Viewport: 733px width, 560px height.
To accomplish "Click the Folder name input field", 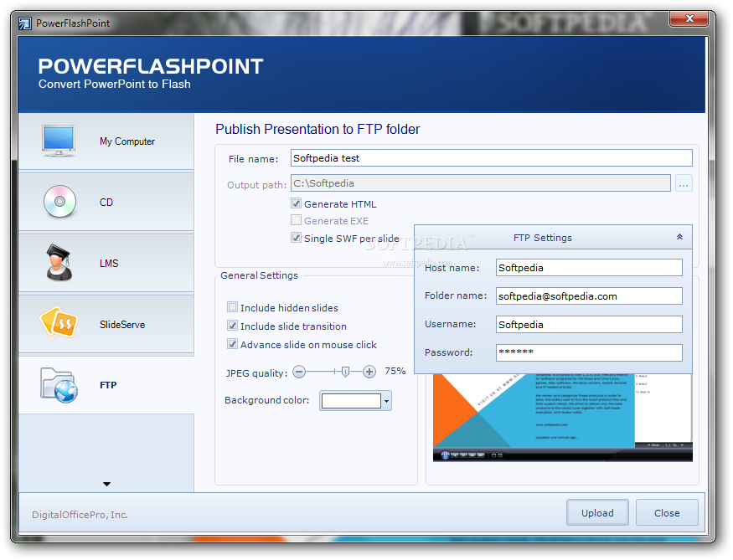I will pos(589,296).
